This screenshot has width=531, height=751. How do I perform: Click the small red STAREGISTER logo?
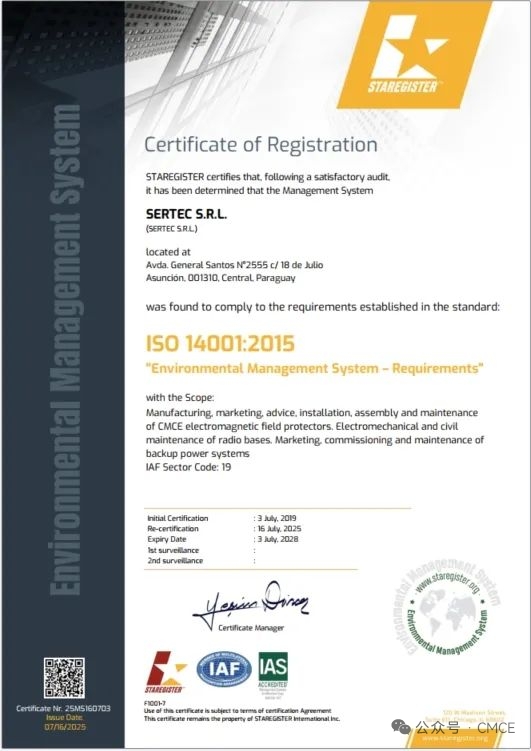(x=165, y=671)
